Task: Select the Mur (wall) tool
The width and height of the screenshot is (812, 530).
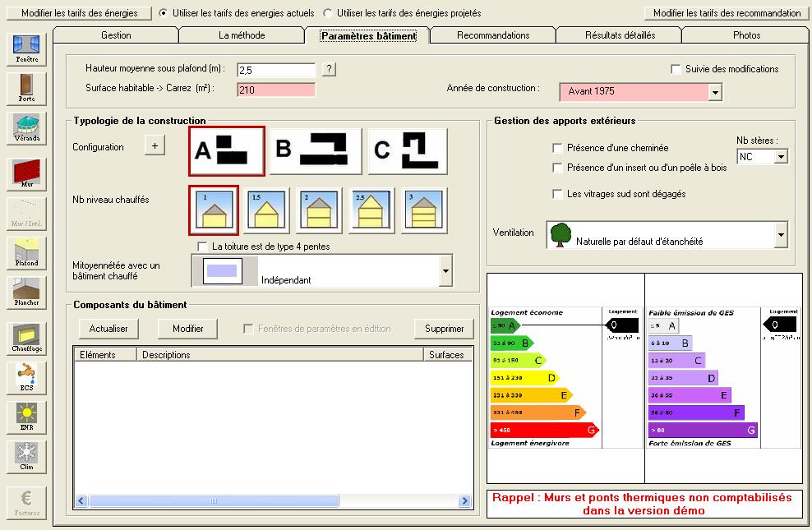Action: click(26, 174)
